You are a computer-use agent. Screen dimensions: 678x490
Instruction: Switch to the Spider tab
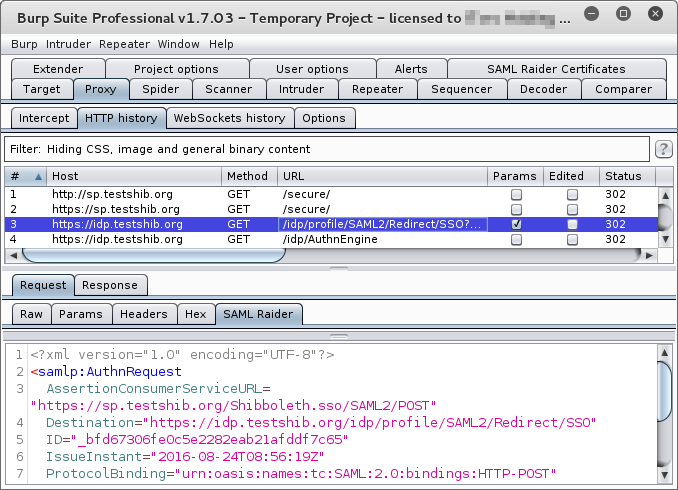coord(160,89)
